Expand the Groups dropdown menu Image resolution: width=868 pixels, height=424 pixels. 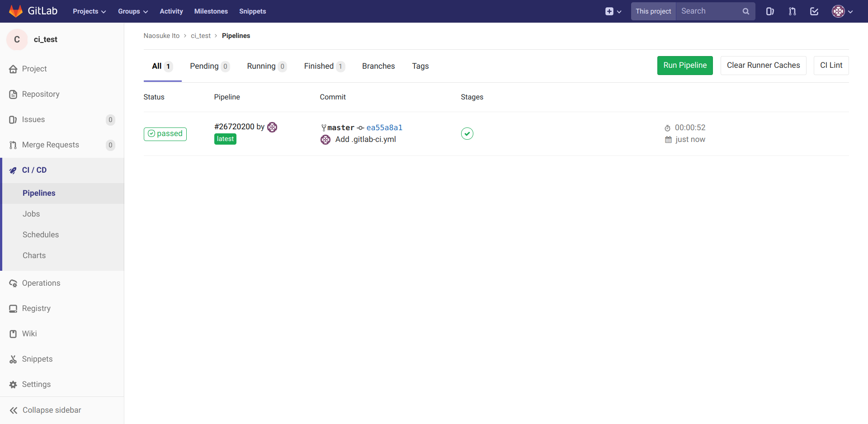(x=133, y=11)
